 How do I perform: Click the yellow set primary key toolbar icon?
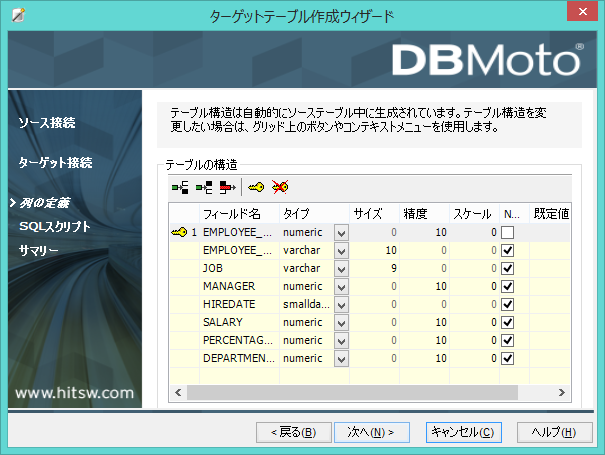click(x=256, y=188)
